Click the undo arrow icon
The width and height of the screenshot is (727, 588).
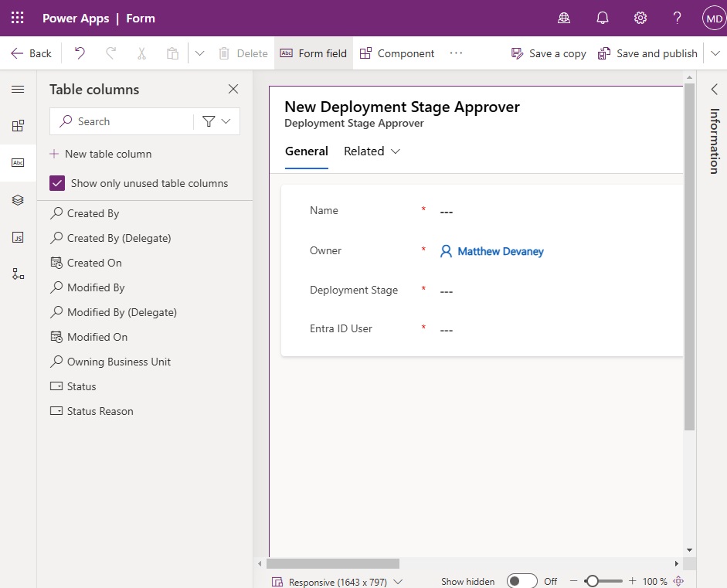[80, 53]
